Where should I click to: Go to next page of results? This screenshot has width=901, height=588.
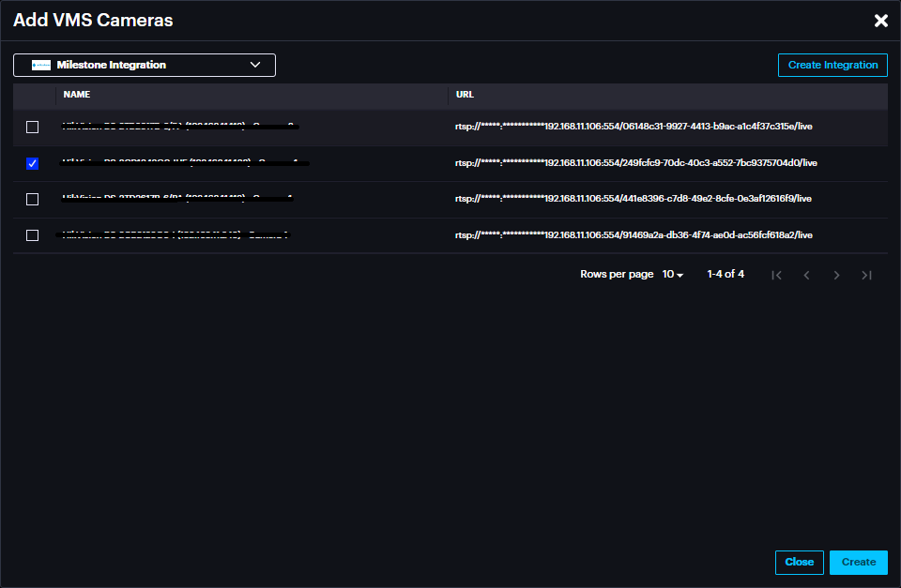[x=836, y=275]
